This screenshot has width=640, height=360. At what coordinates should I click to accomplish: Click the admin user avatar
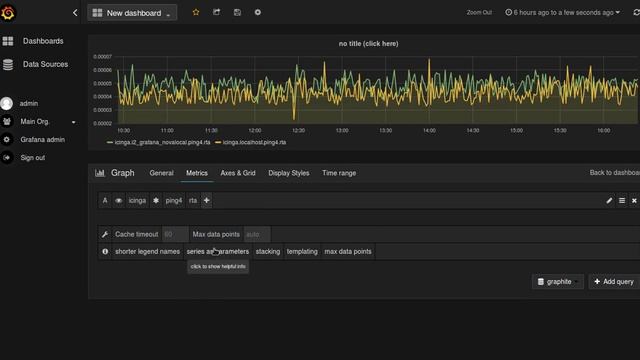(7, 104)
